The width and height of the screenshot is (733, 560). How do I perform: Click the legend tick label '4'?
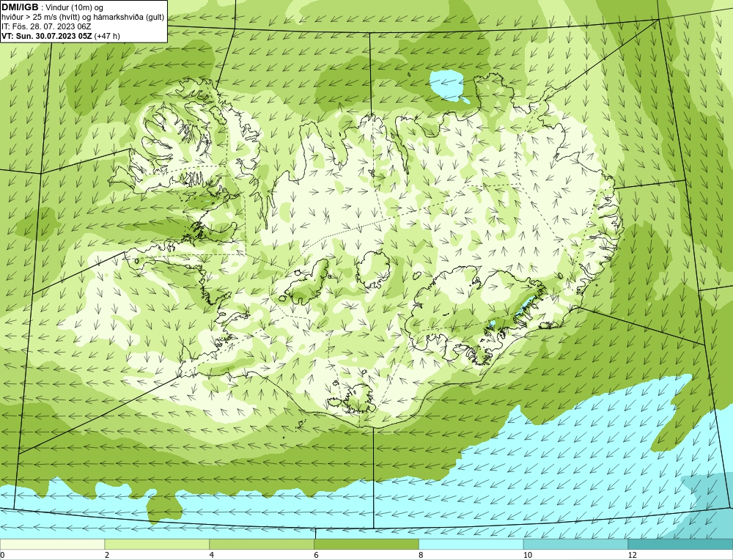[x=212, y=555]
